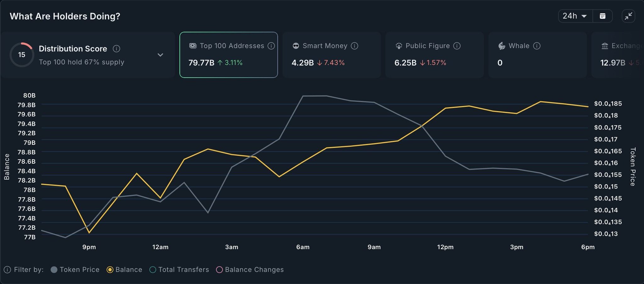Click Distribution Score info icon

[116, 49]
